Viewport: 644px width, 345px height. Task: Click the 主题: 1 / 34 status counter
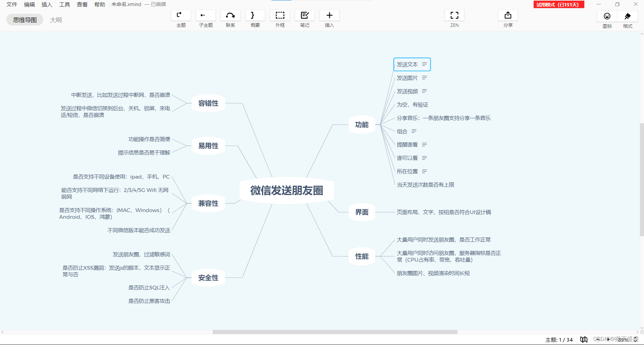coord(559,340)
